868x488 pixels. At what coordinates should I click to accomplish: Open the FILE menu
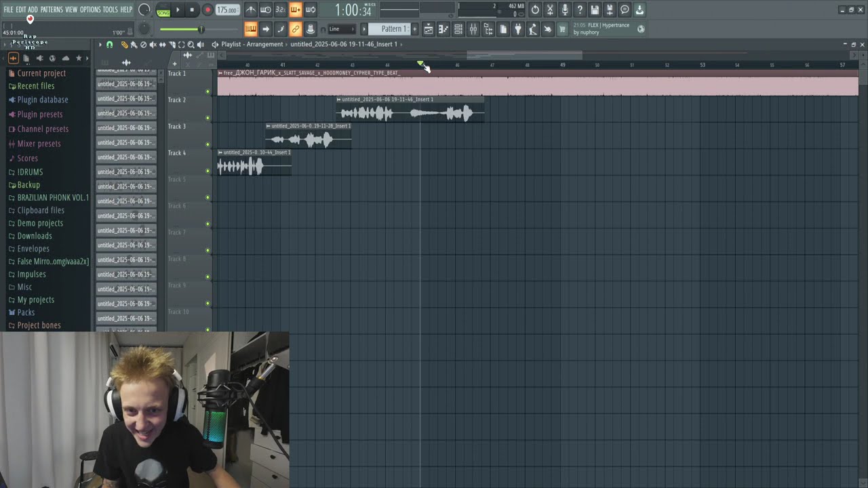coord(8,9)
